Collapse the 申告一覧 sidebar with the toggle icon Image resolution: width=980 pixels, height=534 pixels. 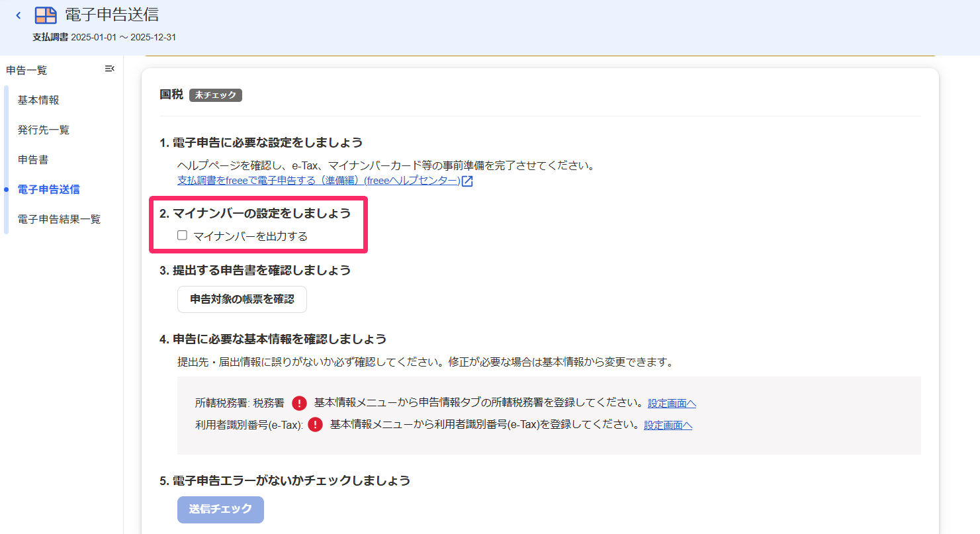[110, 69]
